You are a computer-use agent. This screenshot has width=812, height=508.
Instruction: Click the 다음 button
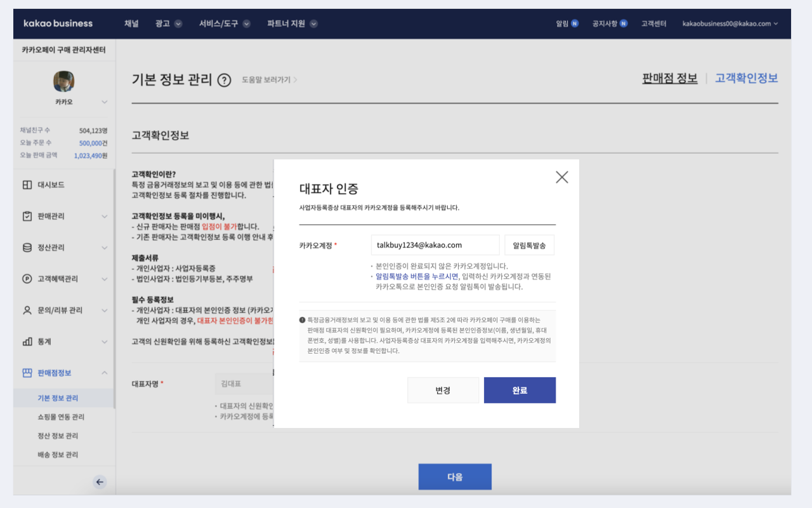(x=455, y=477)
